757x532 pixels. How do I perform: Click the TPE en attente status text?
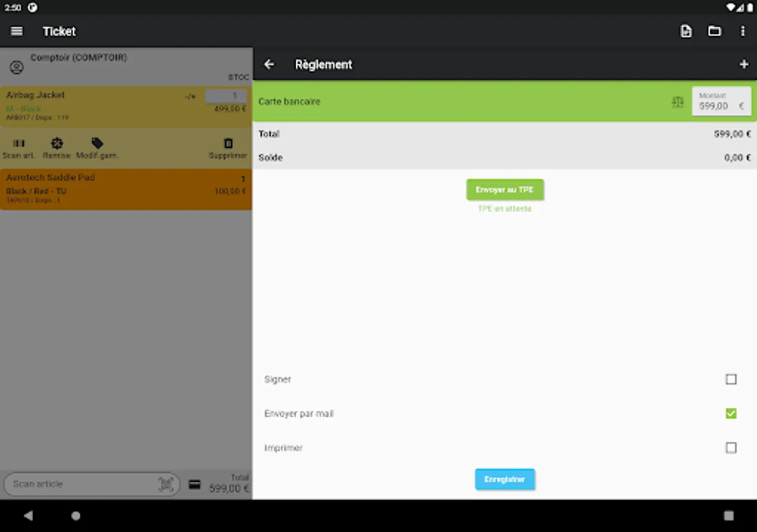pyautogui.click(x=504, y=209)
